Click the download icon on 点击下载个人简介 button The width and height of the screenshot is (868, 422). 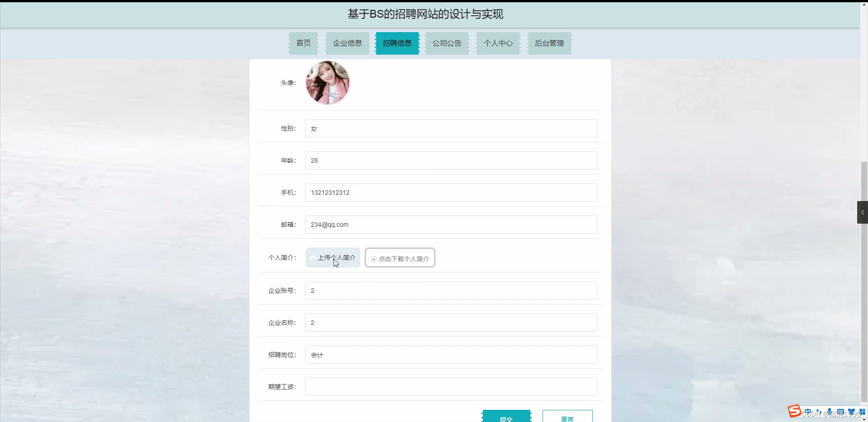[373, 258]
